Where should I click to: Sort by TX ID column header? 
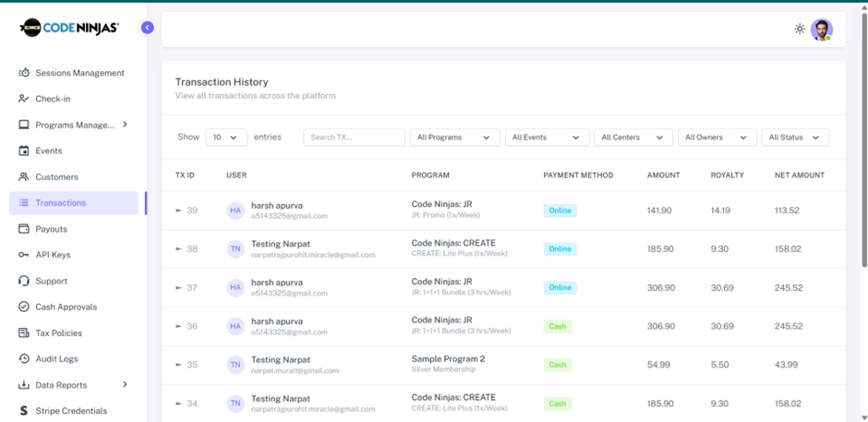(x=185, y=175)
